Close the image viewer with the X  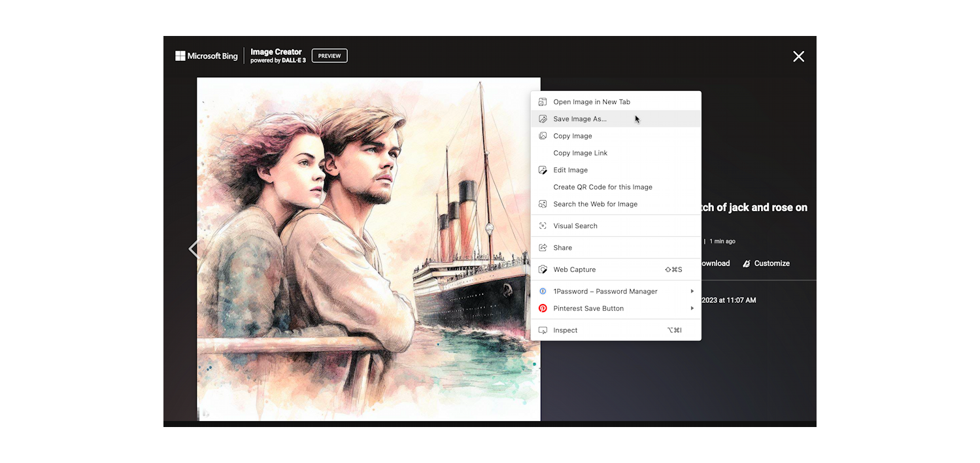798,57
